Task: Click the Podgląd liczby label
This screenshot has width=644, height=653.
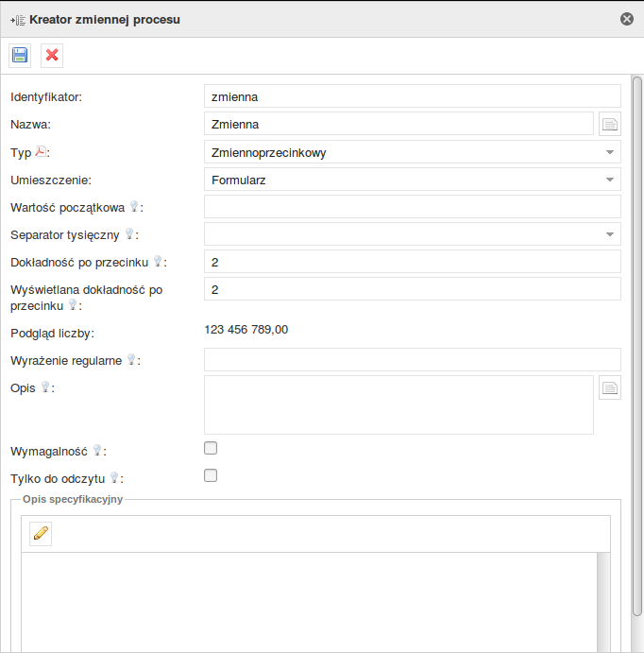Action: click(x=53, y=334)
